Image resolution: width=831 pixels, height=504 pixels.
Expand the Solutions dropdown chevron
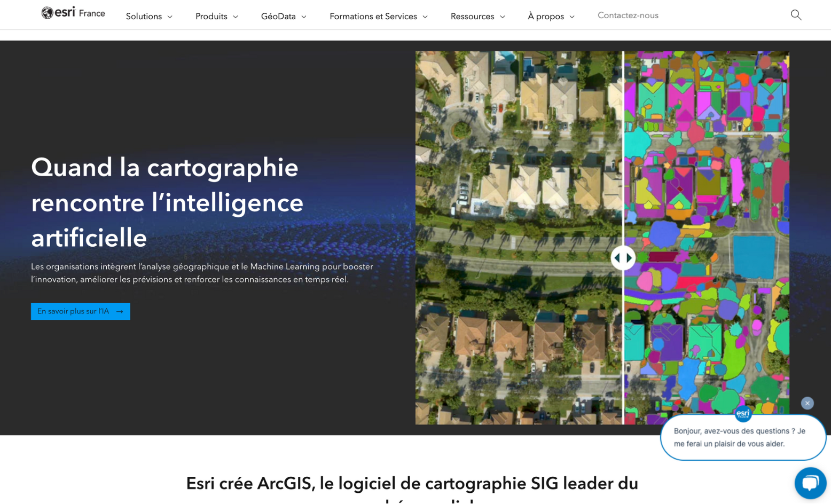point(169,17)
